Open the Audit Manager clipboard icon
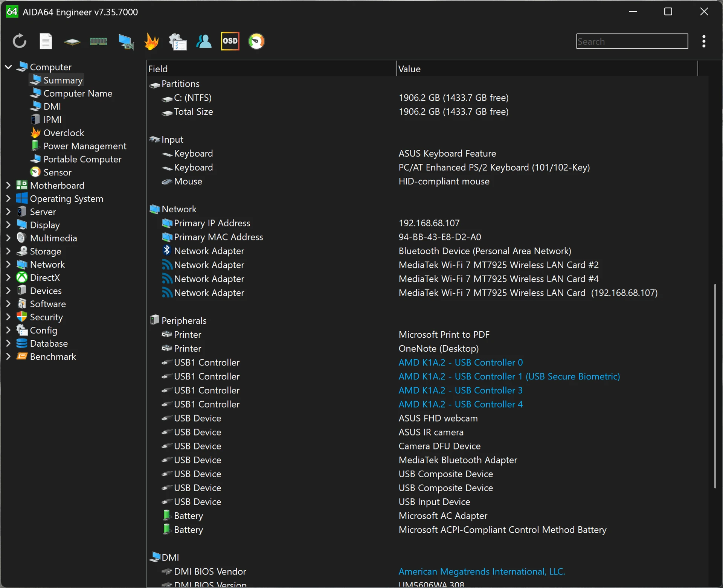723x588 pixels. pyautogui.click(x=178, y=41)
